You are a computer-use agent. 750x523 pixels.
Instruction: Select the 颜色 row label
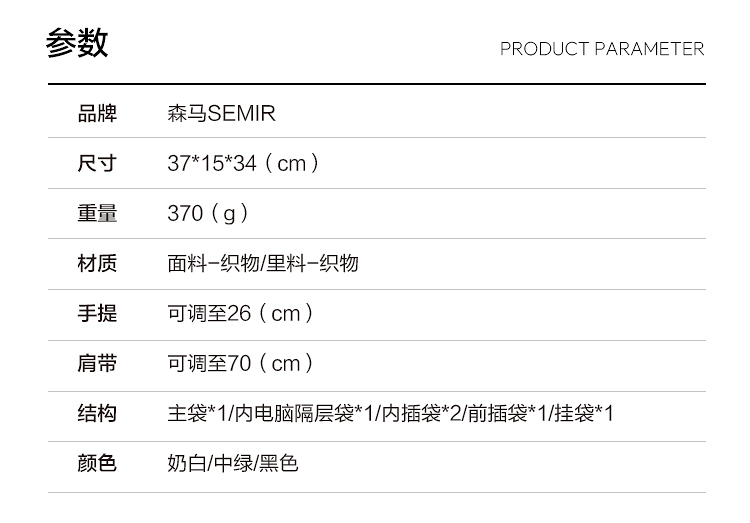97,463
